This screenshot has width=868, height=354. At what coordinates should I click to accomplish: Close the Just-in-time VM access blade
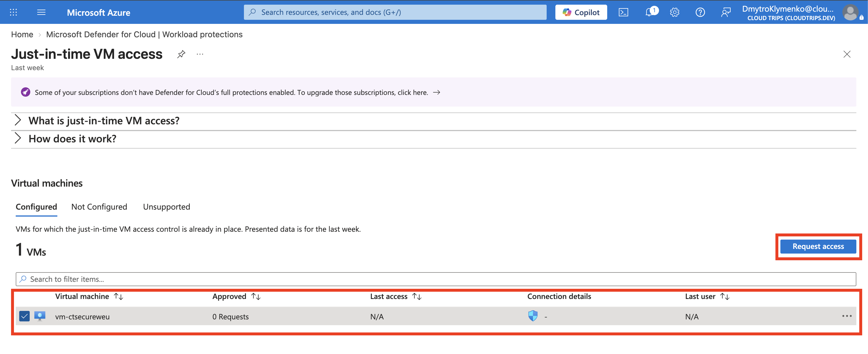[846, 54]
